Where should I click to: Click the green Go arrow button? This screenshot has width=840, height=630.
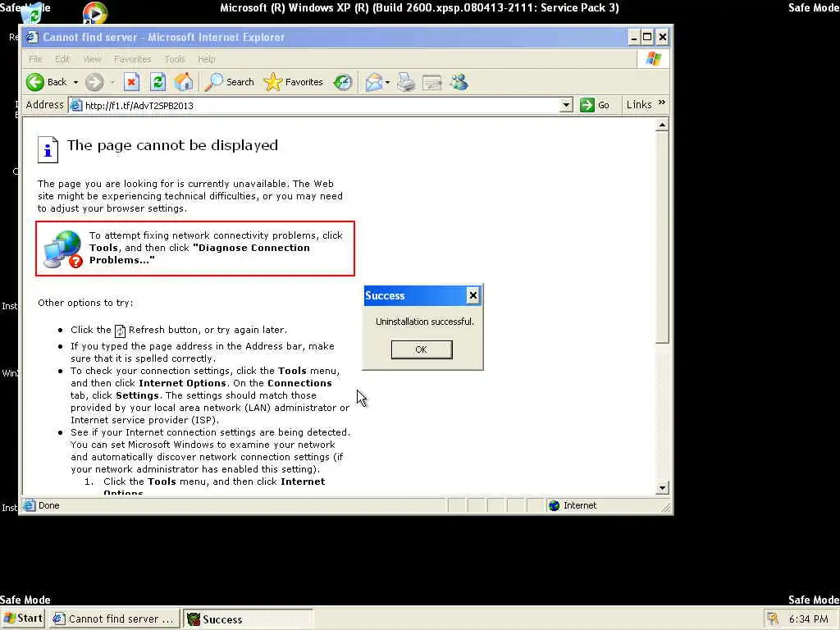coord(587,104)
